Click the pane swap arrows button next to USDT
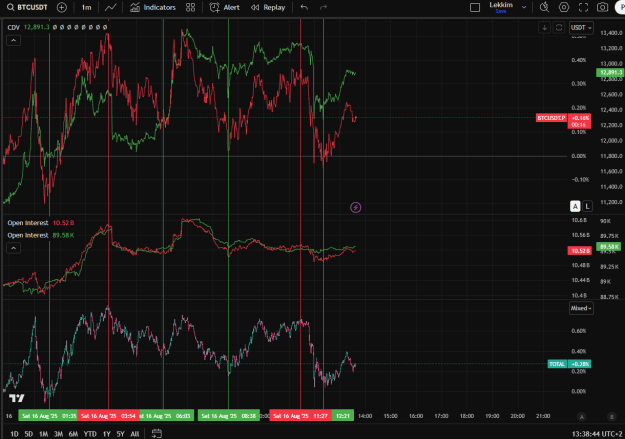 point(559,28)
